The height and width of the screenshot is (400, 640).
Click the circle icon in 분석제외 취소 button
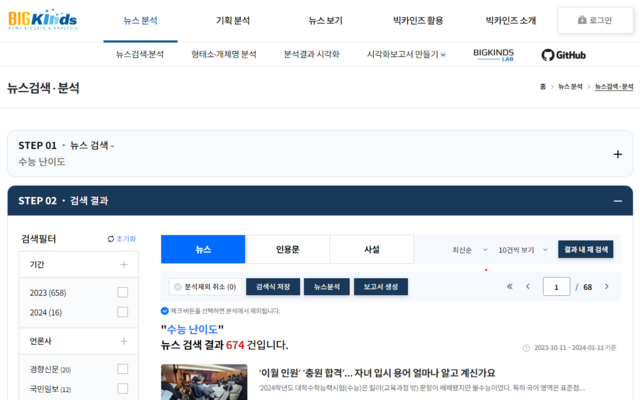(x=178, y=287)
